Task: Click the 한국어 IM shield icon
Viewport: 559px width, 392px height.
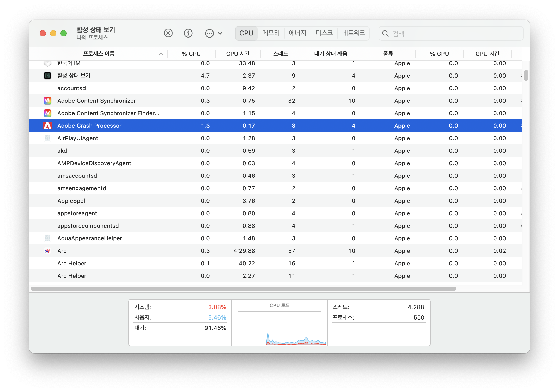Action: click(47, 63)
